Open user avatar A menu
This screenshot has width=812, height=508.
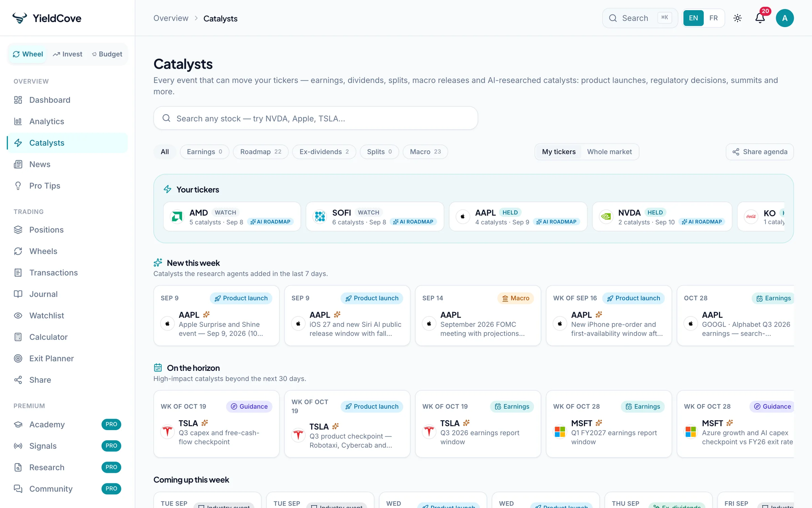pos(785,18)
